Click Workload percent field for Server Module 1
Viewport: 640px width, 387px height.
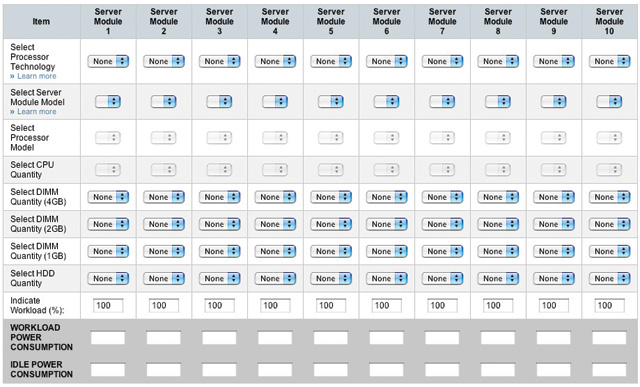(108, 305)
